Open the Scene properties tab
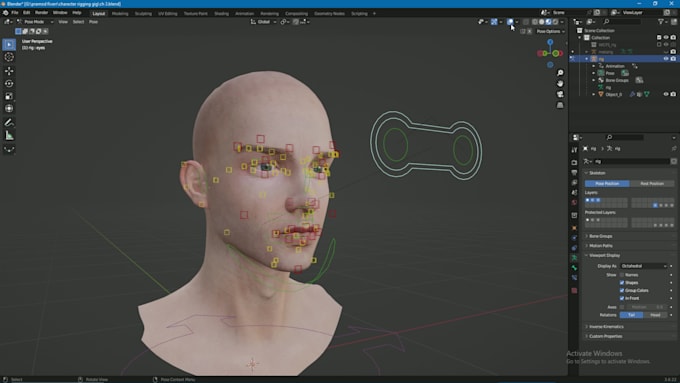The image size is (680, 383). coord(574,193)
